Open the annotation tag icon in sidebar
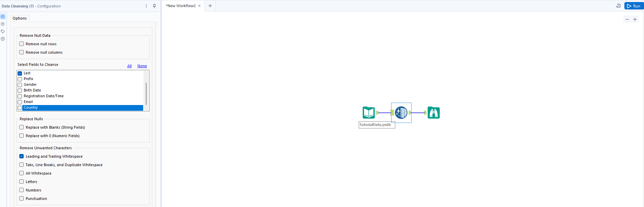The height and width of the screenshot is (207, 644). click(3, 31)
